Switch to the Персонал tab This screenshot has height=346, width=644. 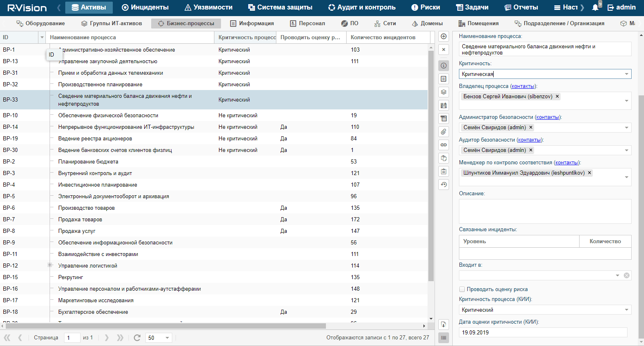click(308, 24)
